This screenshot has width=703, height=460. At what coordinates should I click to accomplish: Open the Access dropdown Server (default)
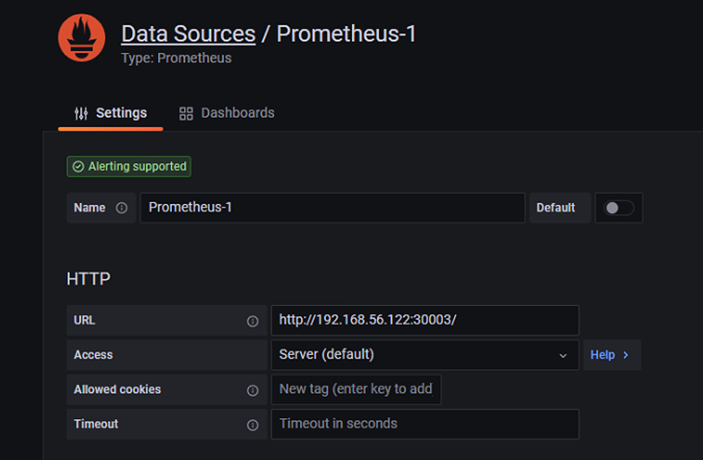425,355
